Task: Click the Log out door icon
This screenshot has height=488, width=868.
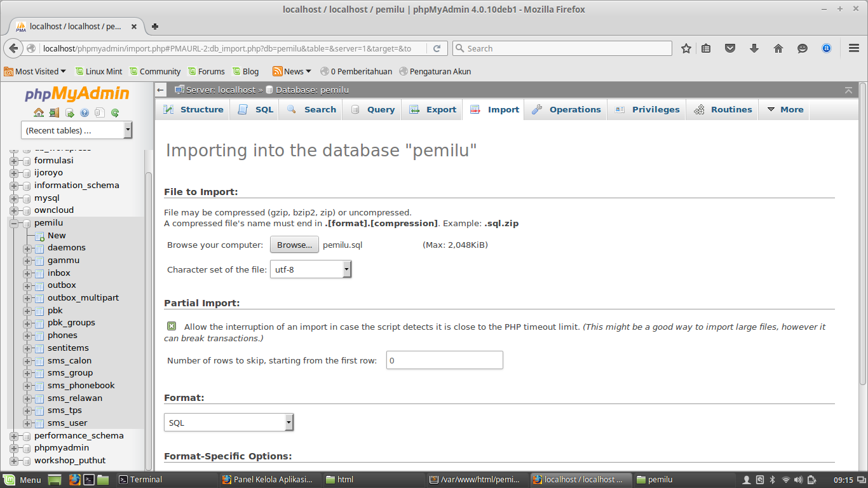Action: pyautogui.click(x=54, y=113)
